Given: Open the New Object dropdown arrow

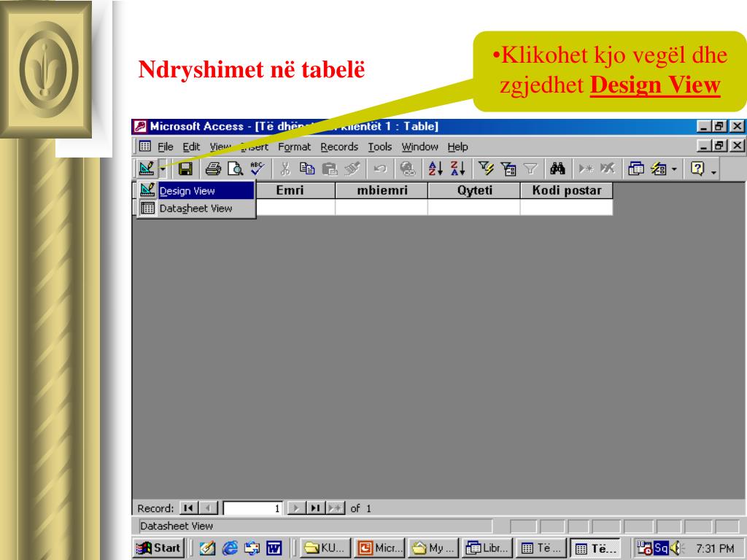Looking at the screenshot, I should pos(674,169).
